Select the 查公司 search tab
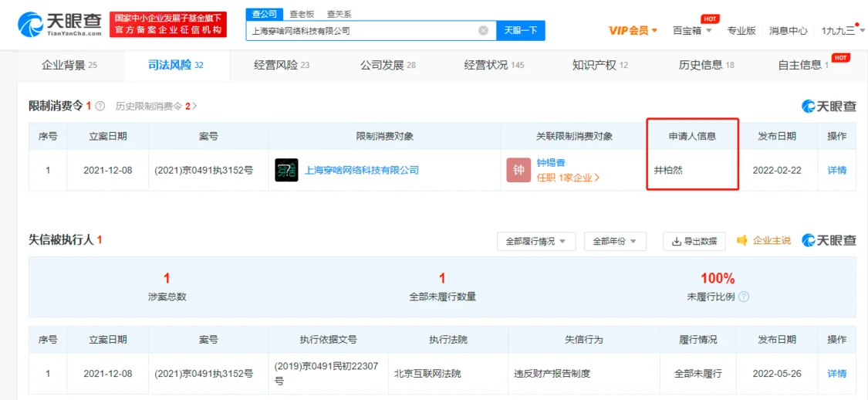Image resolution: width=868 pixels, height=400 pixels. coord(264,15)
